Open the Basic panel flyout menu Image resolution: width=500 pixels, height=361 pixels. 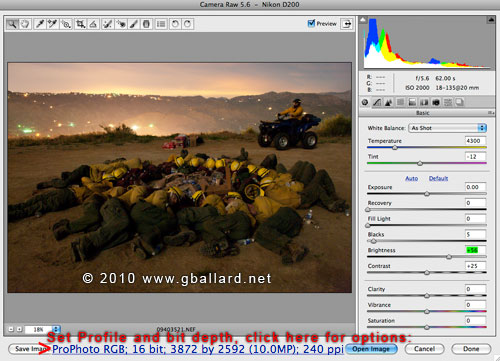tap(491, 113)
